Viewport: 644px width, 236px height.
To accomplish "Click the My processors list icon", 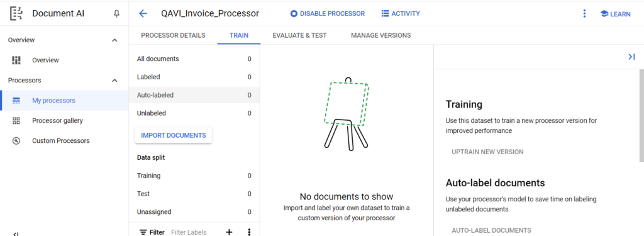I will [16, 100].
